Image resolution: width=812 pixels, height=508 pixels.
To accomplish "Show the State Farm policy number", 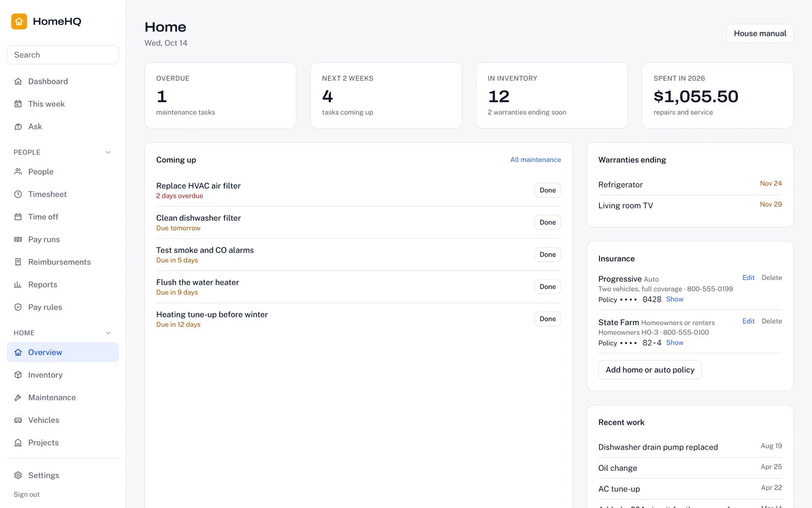I will (674, 343).
